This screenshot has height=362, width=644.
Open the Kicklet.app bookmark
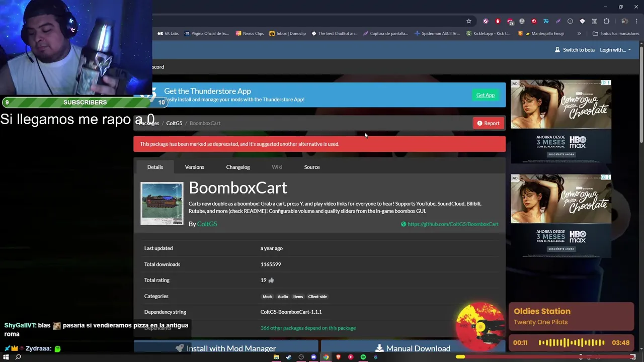tap(488, 34)
